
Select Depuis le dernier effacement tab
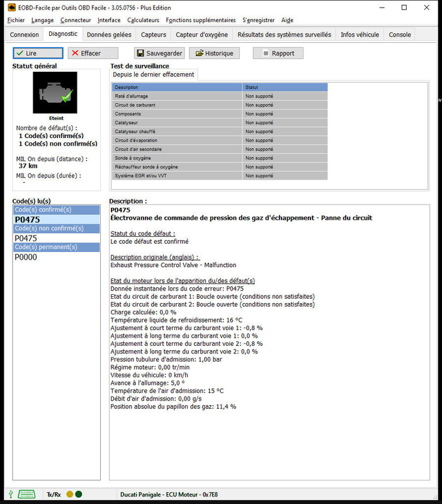(154, 74)
